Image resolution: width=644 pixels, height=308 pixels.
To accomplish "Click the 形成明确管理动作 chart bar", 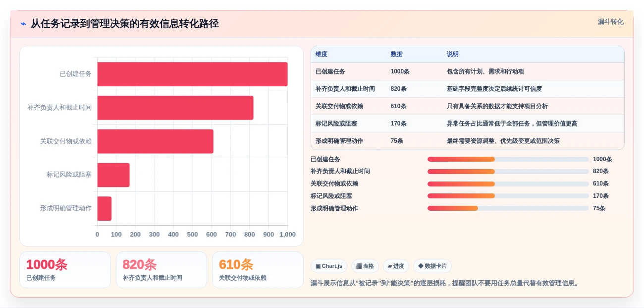I will coord(105,208).
